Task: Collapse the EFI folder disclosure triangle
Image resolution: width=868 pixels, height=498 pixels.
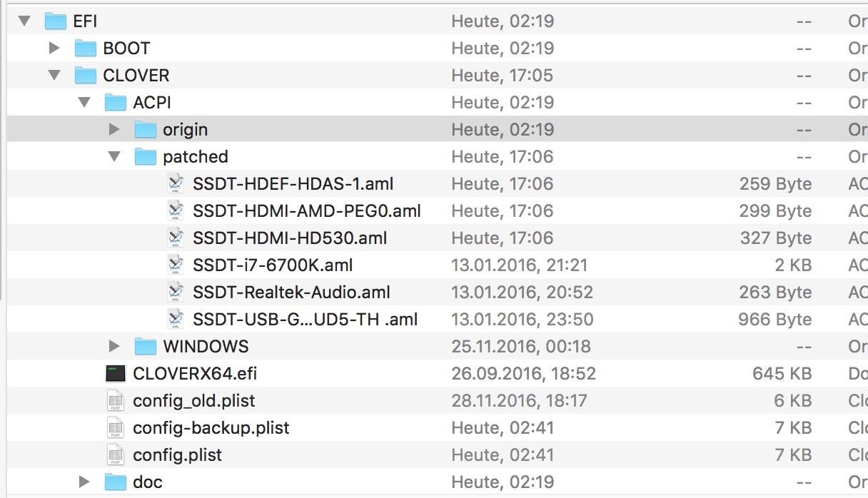Action: pyautogui.click(x=25, y=21)
